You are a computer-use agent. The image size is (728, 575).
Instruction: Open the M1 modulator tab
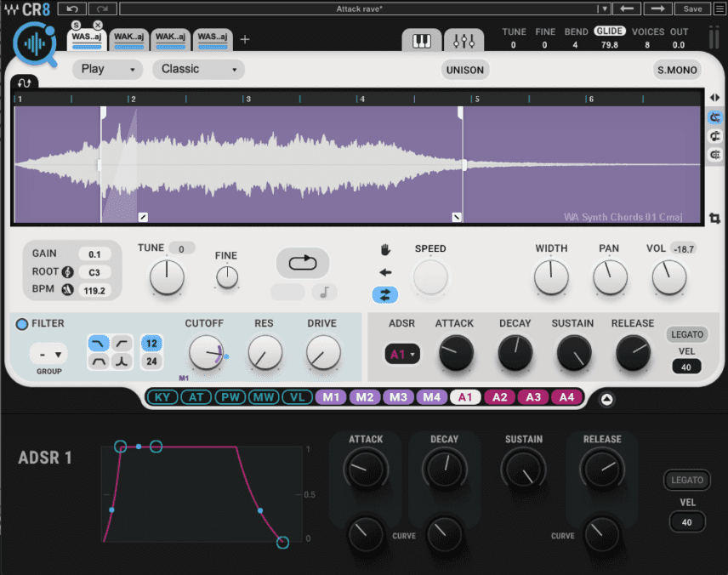click(x=331, y=397)
